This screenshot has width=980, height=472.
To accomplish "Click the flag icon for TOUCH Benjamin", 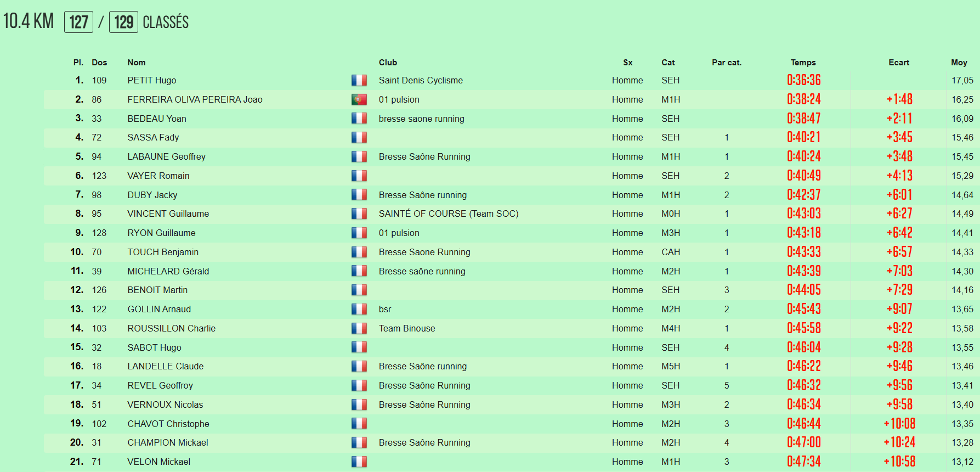I will click(359, 252).
